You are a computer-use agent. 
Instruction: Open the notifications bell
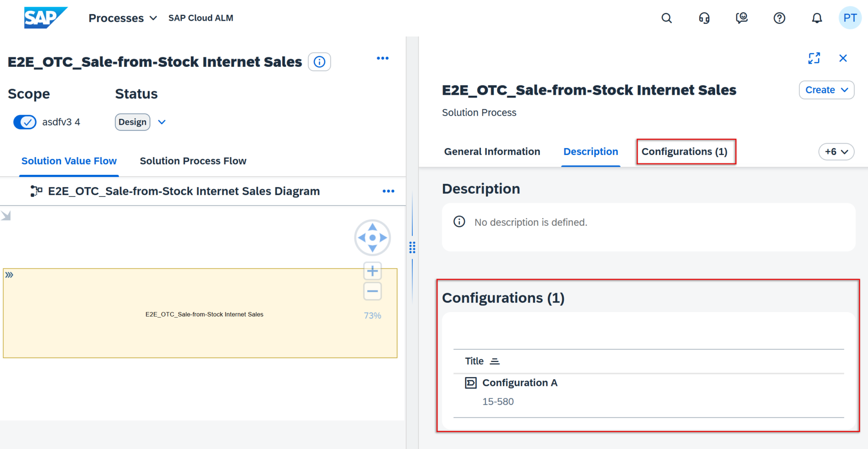pos(816,18)
